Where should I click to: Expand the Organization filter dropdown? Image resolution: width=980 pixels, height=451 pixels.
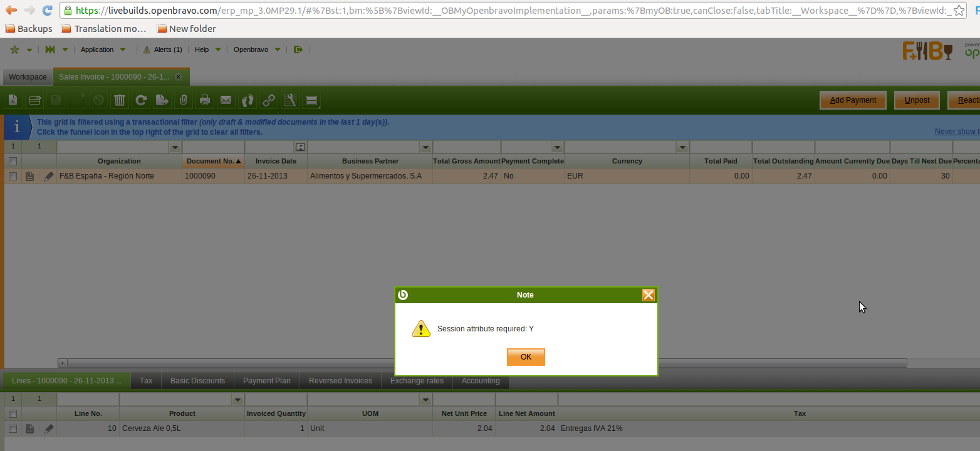click(175, 147)
